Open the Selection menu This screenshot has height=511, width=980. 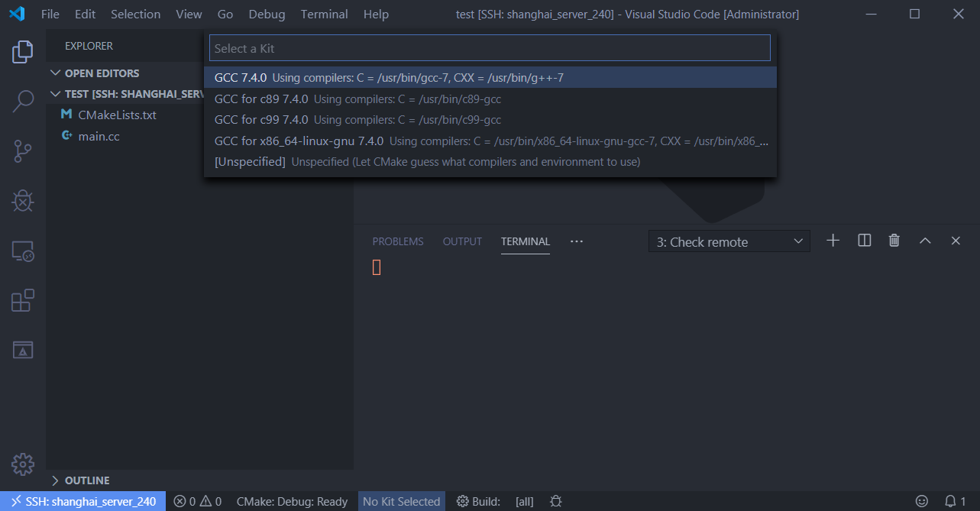(x=135, y=14)
